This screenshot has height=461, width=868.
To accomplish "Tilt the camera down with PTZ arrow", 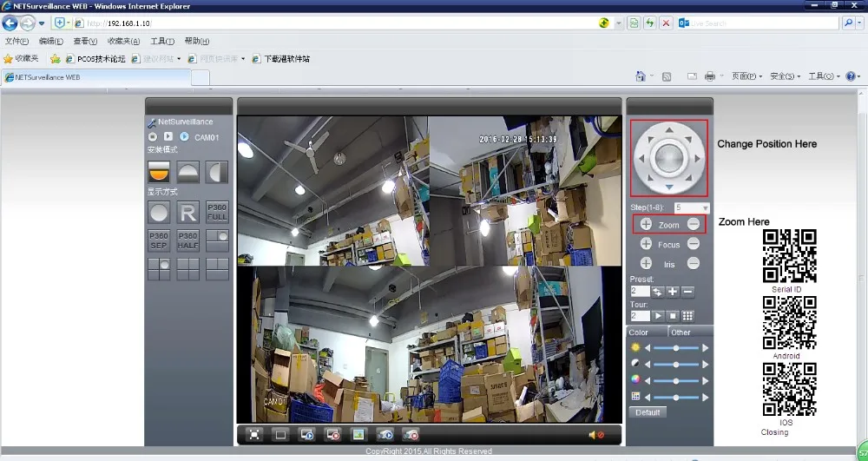I will click(x=669, y=187).
